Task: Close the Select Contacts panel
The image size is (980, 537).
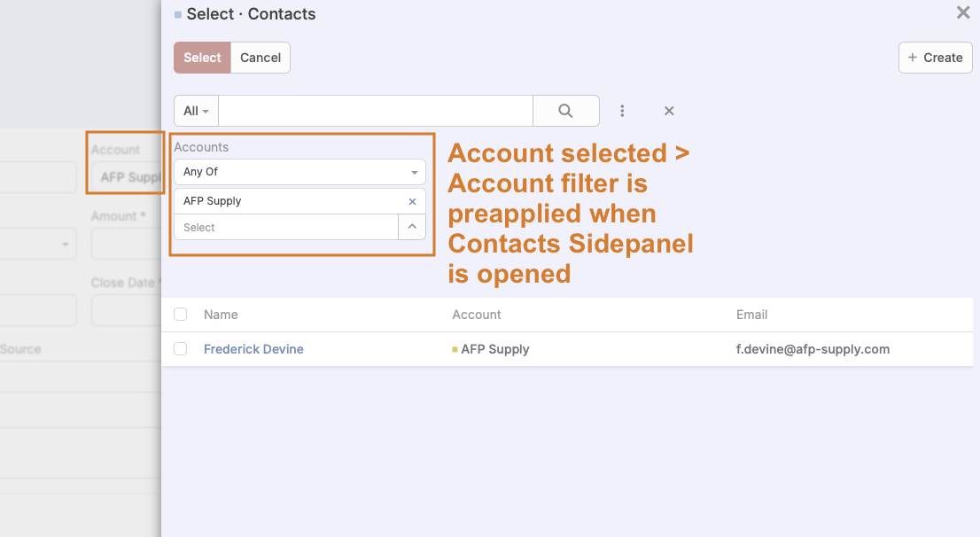Action: coord(962,13)
